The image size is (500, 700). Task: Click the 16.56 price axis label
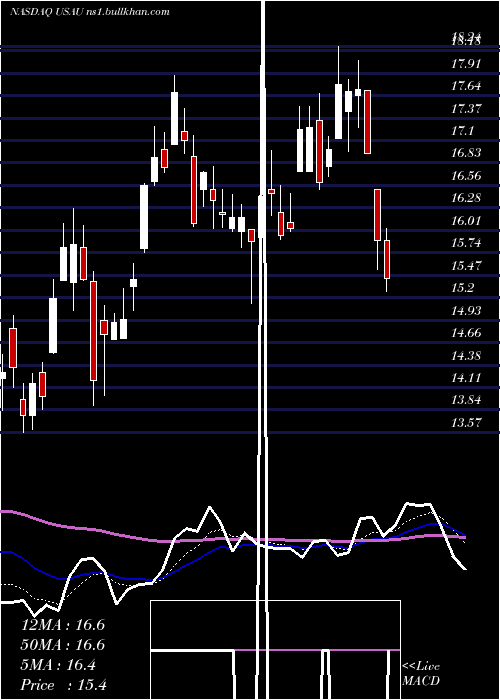466,176
